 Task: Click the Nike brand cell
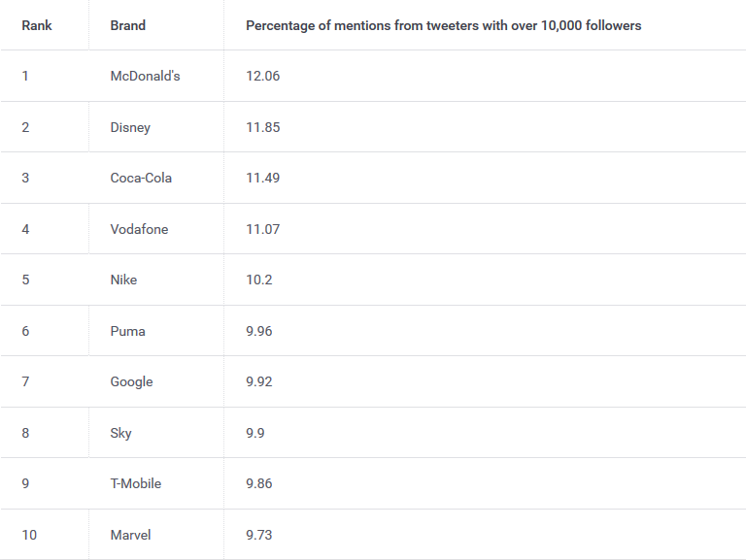coord(123,280)
